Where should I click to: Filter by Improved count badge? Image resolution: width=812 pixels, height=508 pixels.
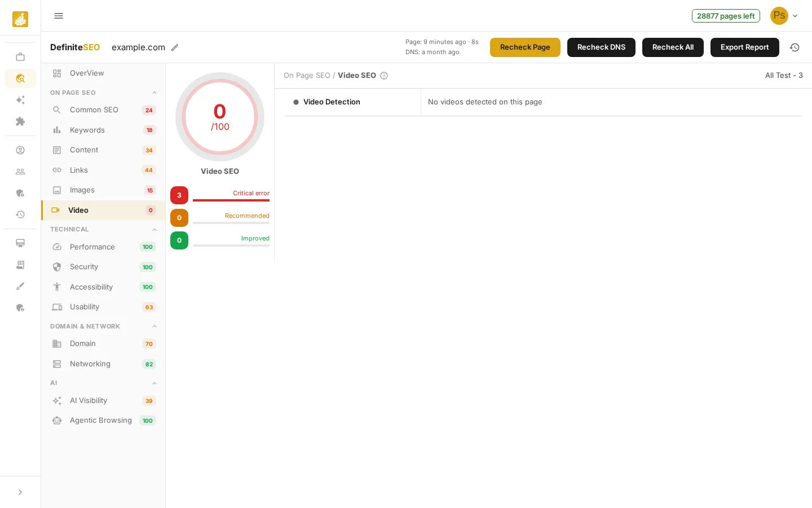pyautogui.click(x=179, y=240)
